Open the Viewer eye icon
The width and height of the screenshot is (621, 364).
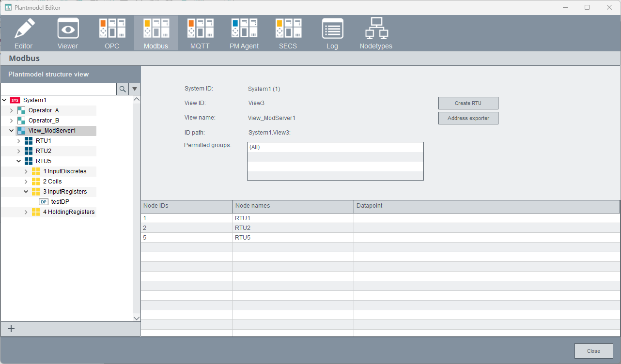68,29
